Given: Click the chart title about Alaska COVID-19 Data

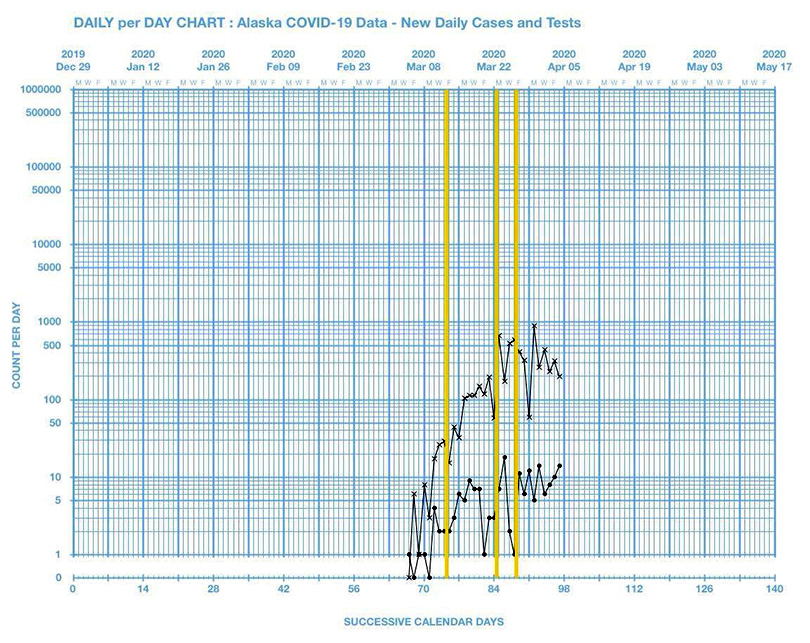Looking at the screenshot, I should click(x=327, y=20).
